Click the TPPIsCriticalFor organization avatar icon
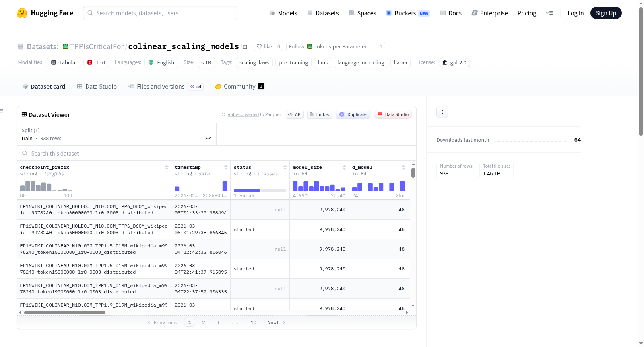This screenshot has height=347, width=644. click(66, 46)
